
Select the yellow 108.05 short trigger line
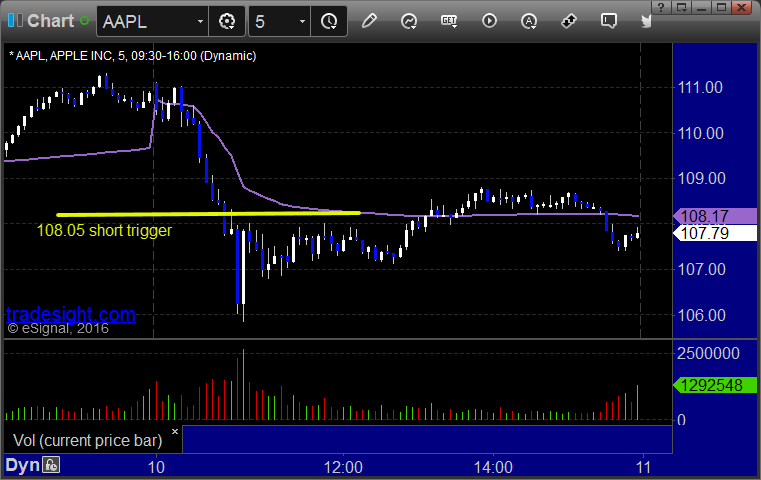(208, 214)
